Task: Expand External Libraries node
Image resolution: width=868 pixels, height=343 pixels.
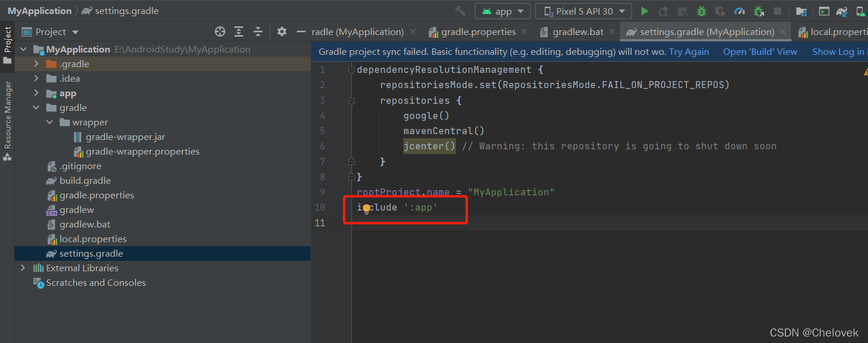Action: 23,268
